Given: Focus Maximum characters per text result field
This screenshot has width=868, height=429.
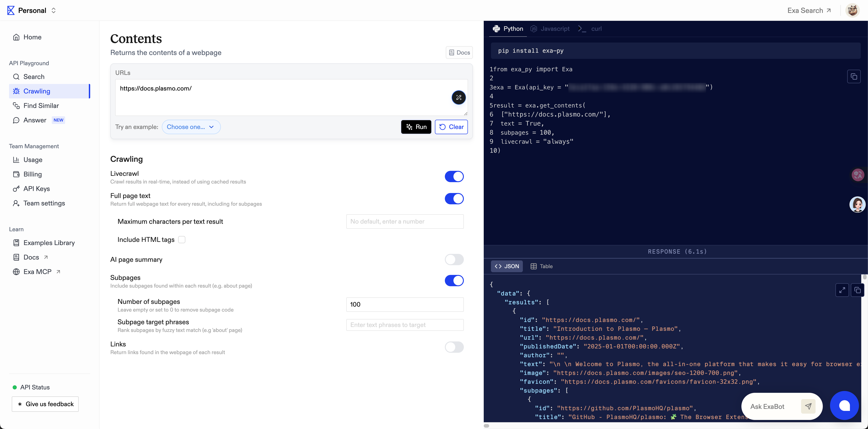Looking at the screenshot, I should (x=405, y=222).
